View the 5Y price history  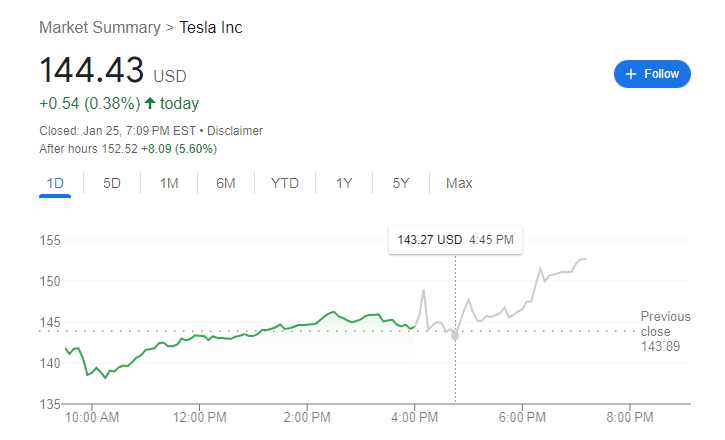pos(401,183)
